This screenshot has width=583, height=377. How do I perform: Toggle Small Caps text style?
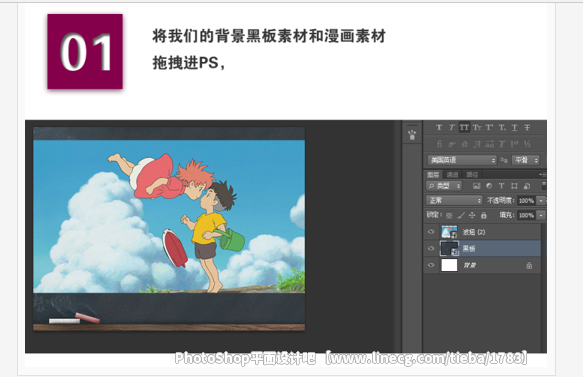tap(477, 128)
